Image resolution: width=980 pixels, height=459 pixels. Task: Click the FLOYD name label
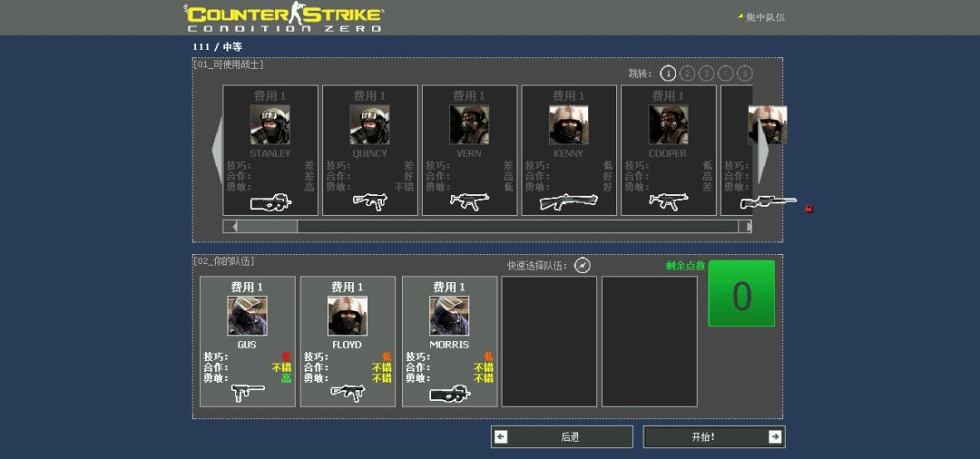click(348, 345)
